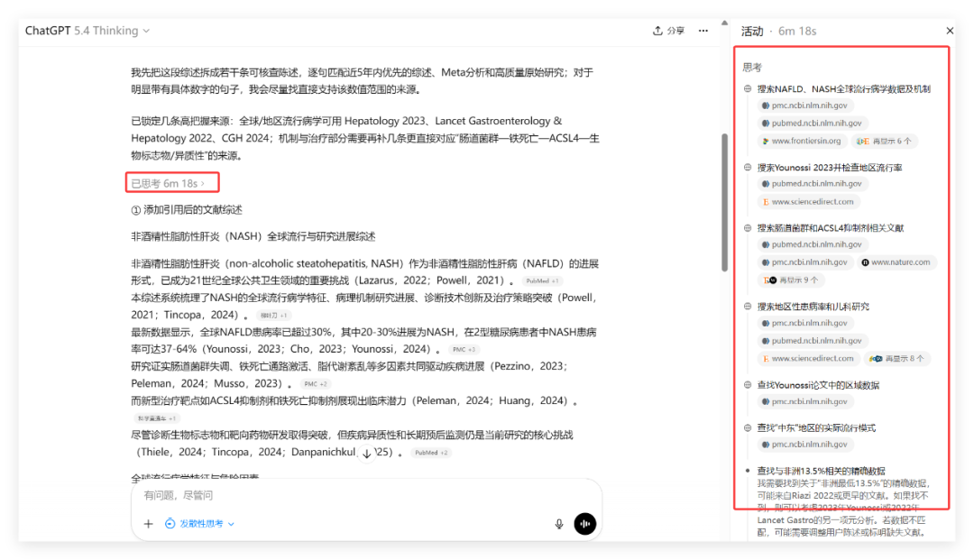This screenshot has height=560, width=974.
Task: Expand 再显示 6 个 hidden sources
Action: [x=883, y=140]
